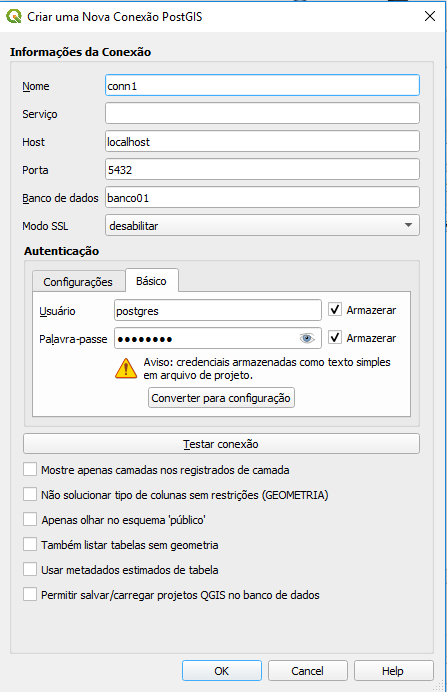
Task: Open the Modo SSL dropdown
Action: [262, 226]
